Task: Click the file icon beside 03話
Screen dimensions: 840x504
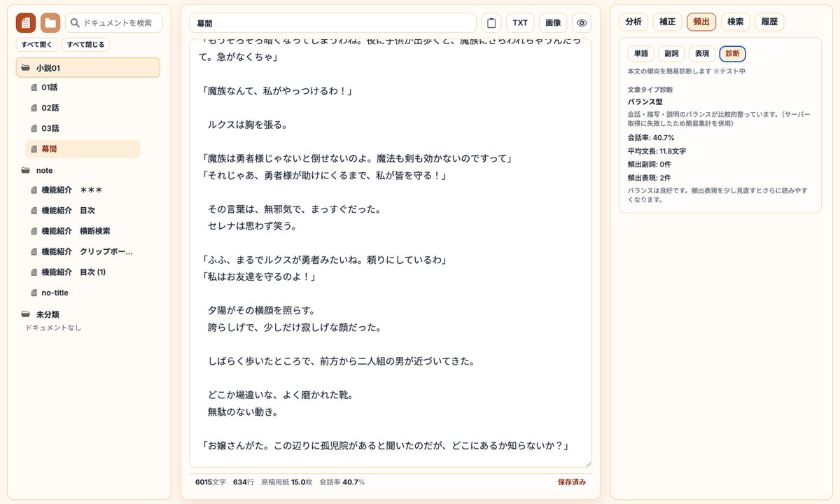Action: [x=34, y=129]
